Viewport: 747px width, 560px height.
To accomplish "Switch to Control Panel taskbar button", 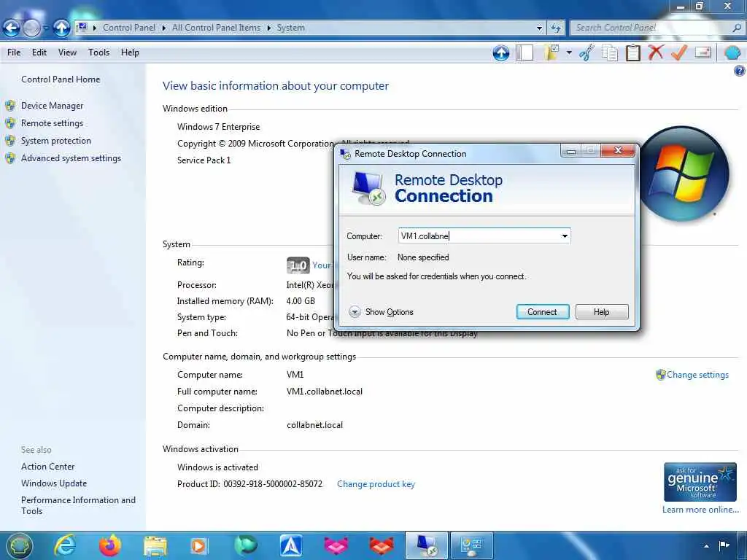I will click(472, 545).
